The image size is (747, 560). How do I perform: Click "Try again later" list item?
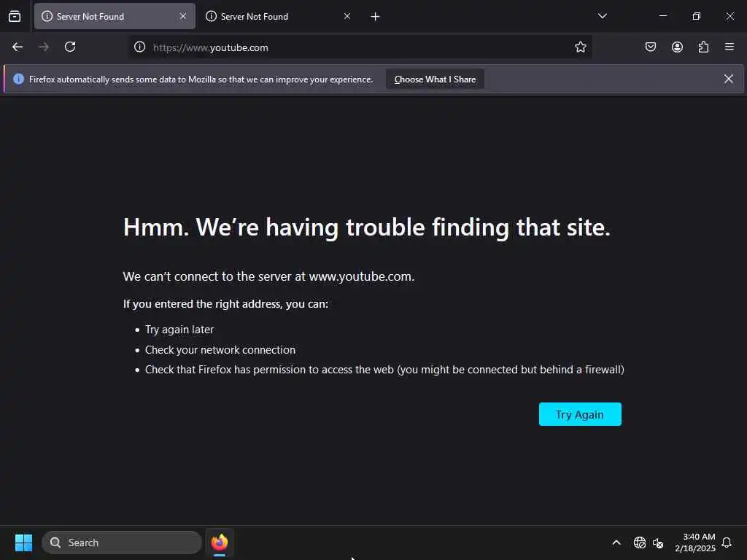[x=179, y=330]
